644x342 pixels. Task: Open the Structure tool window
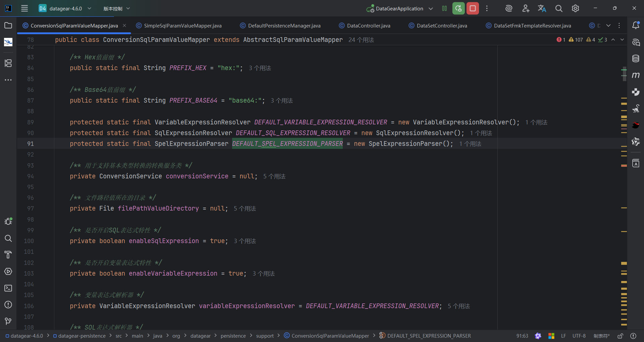8,63
